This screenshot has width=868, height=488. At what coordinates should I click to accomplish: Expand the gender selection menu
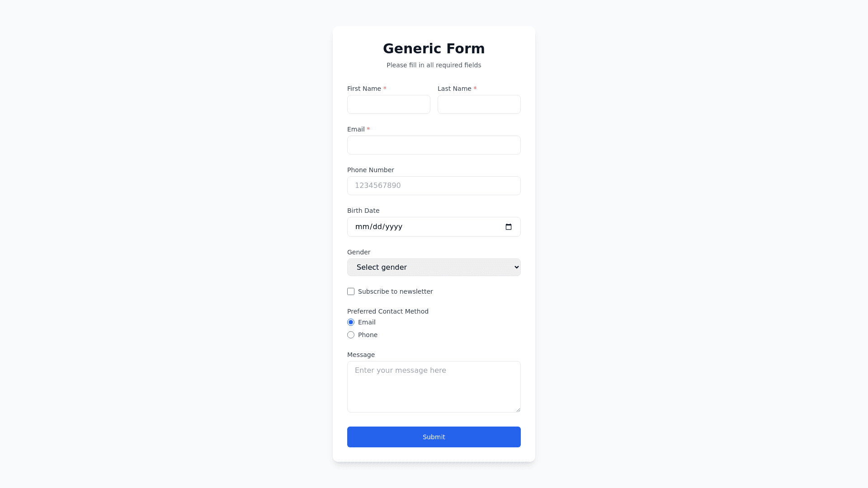(x=434, y=267)
